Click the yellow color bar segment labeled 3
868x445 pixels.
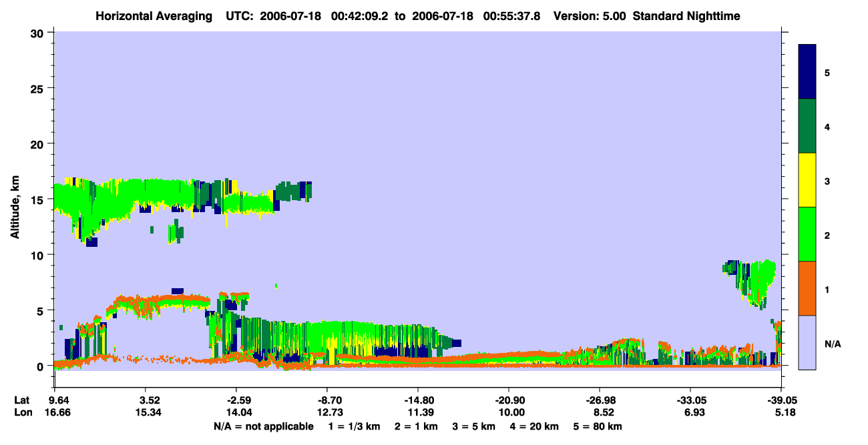click(807, 180)
